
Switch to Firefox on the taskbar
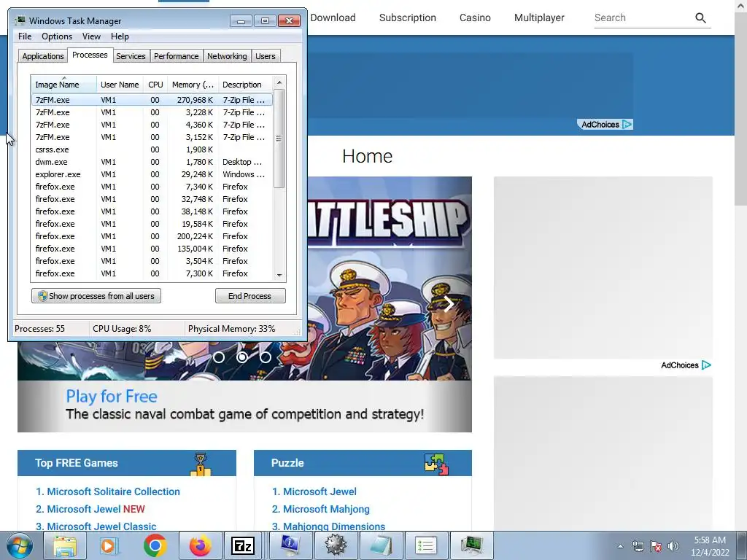coord(200,545)
